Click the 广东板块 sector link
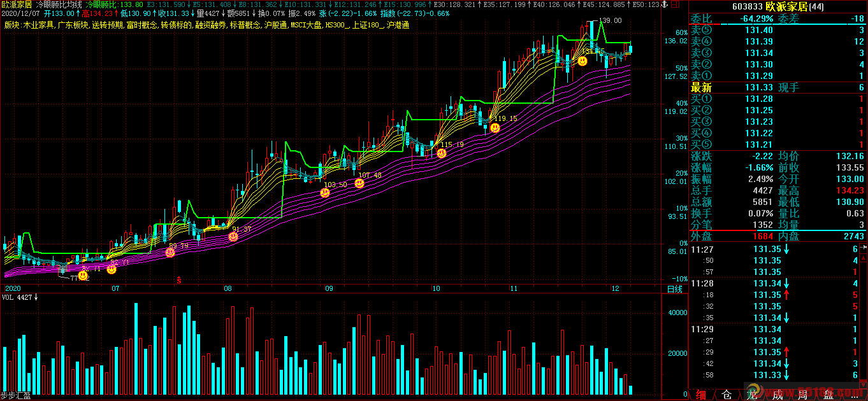The height and width of the screenshot is (401, 868). coord(73,25)
